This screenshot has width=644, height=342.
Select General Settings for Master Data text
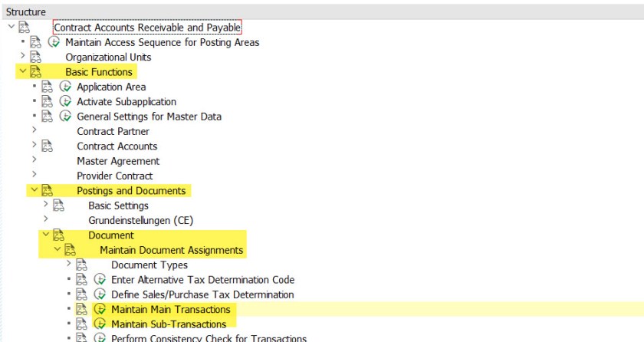point(149,117)
